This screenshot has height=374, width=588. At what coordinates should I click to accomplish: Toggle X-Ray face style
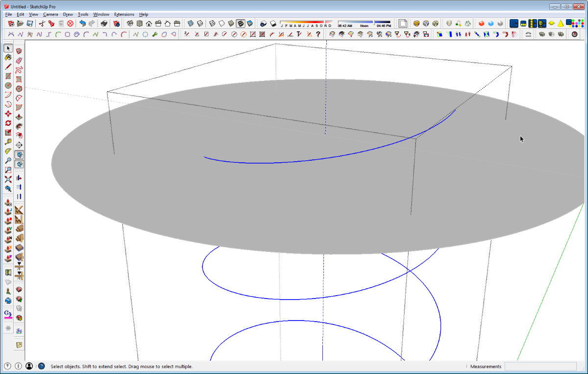pyautogui.click(x=191, y=23)
